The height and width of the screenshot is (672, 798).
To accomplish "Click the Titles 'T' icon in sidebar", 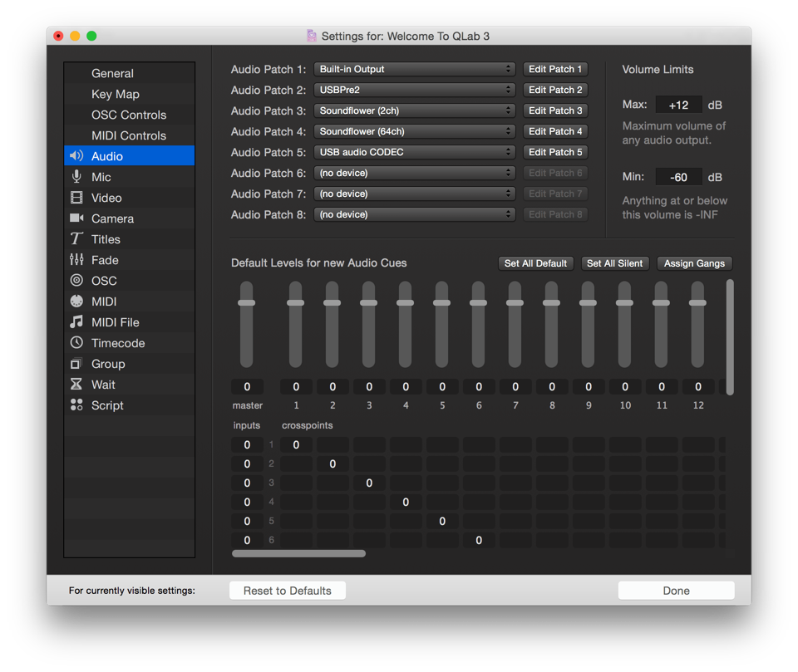I will click(76, 239).
